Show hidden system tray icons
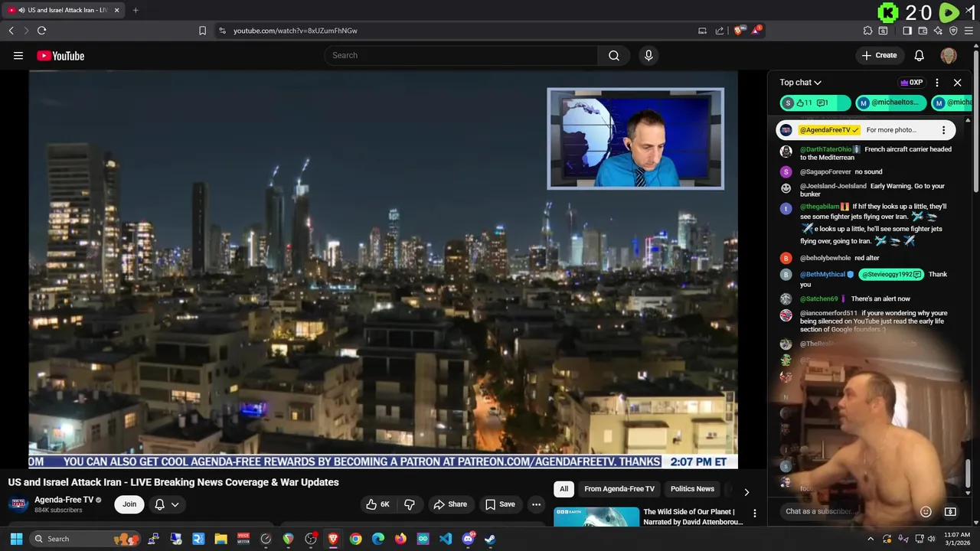980x551 pixels. coord(870,539)
